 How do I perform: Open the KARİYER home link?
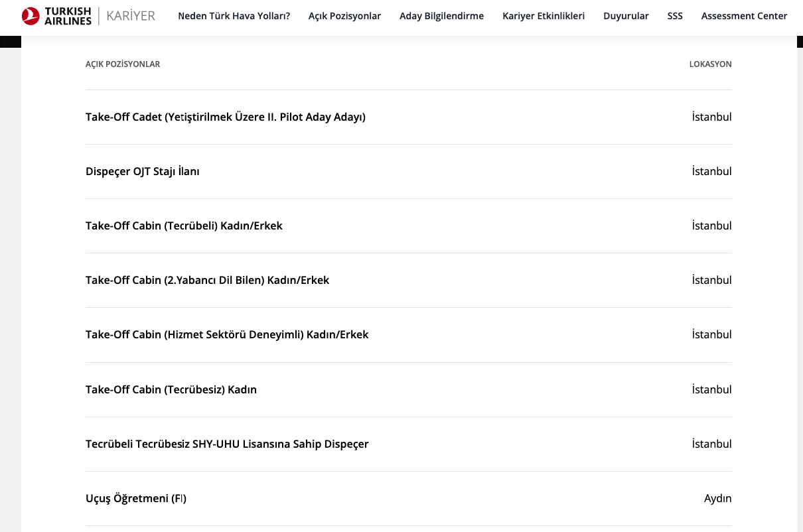[x=131, y=16]
